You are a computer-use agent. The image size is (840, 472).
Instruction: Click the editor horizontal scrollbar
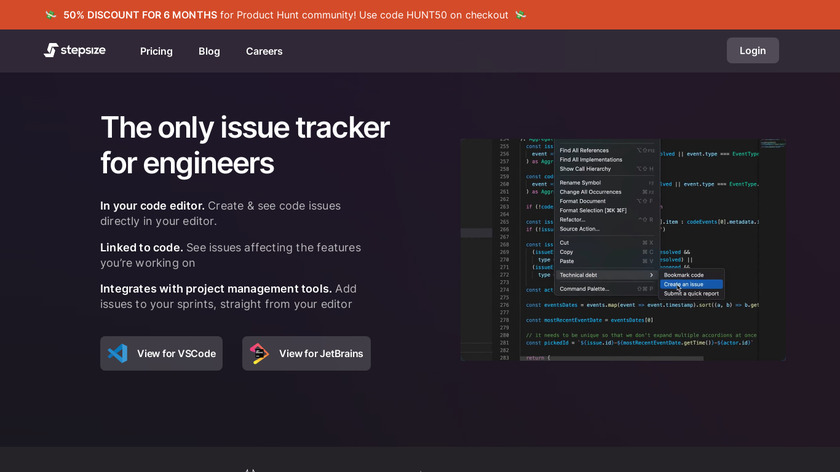click(x=611, y=358)
